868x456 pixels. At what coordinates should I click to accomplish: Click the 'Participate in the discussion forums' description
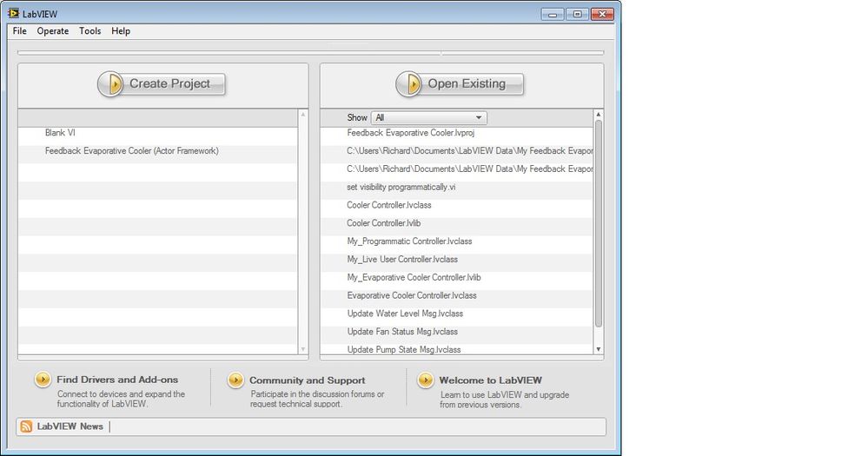316,399
